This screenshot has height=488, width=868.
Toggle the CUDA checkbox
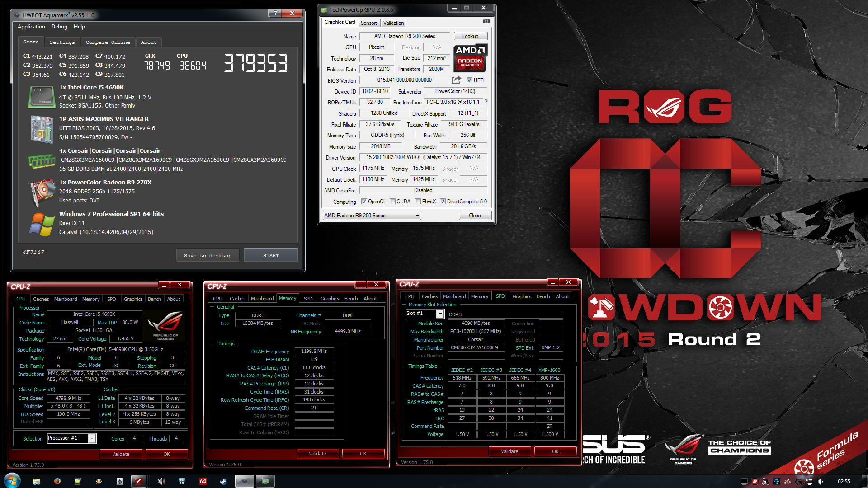tap(392, 202)
